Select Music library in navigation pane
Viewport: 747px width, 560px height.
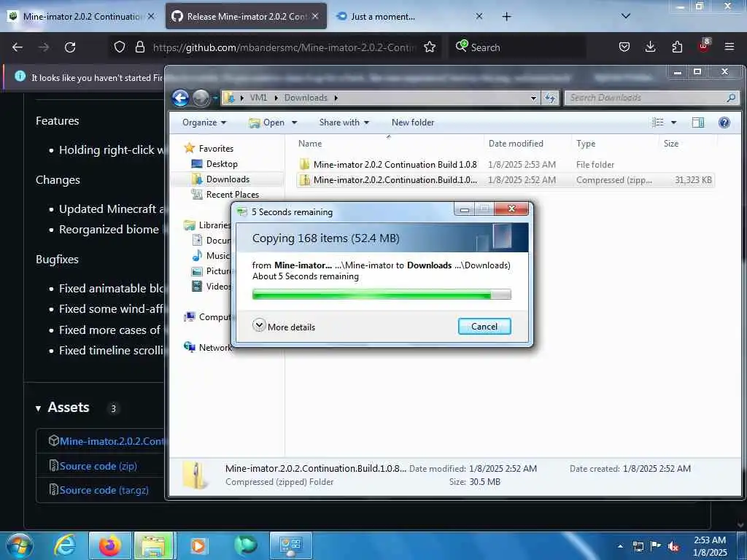[x=211, y=256]
